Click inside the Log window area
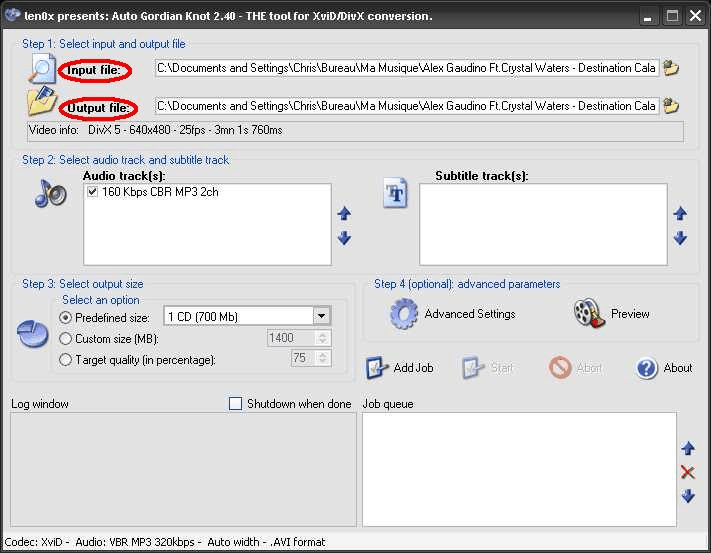Screen dimensions: 711x553 click(183, 469)
